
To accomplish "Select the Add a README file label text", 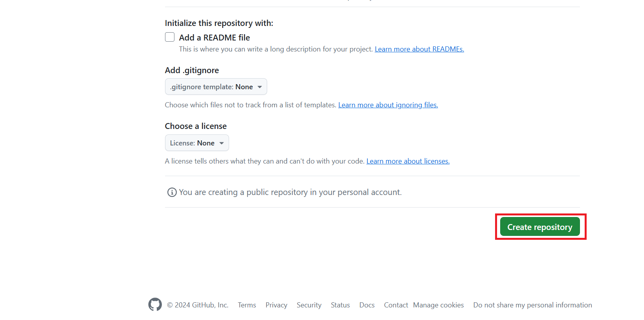I will [x=215, y=37].
